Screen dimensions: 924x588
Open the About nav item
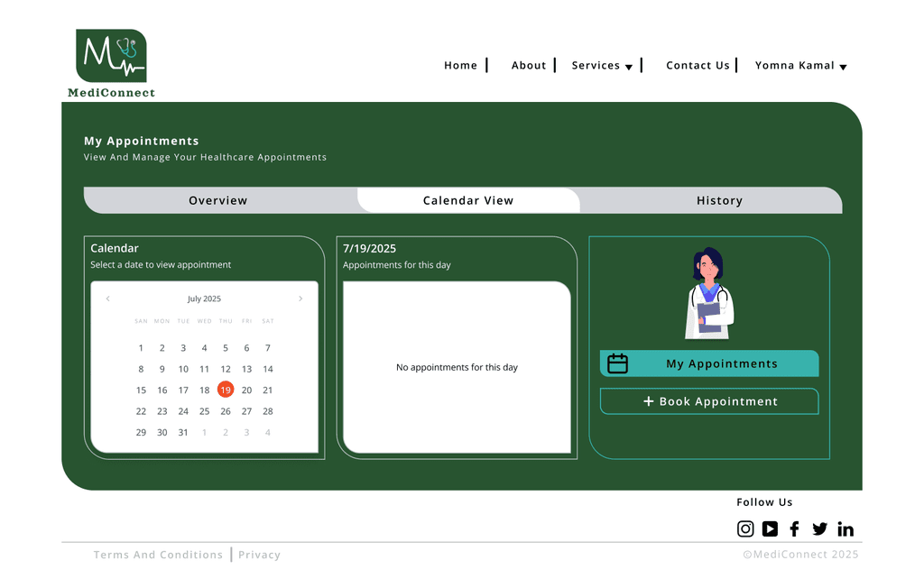[529, 66]
